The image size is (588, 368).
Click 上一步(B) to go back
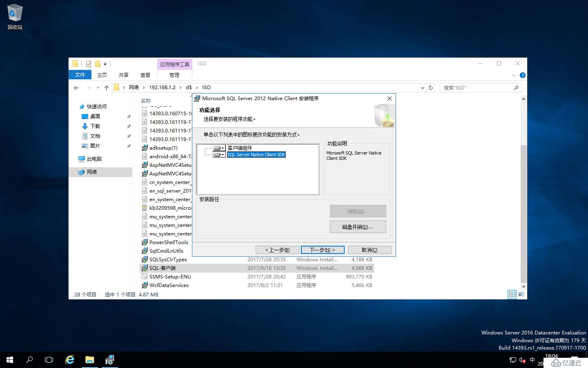click(x=277, y=250)
